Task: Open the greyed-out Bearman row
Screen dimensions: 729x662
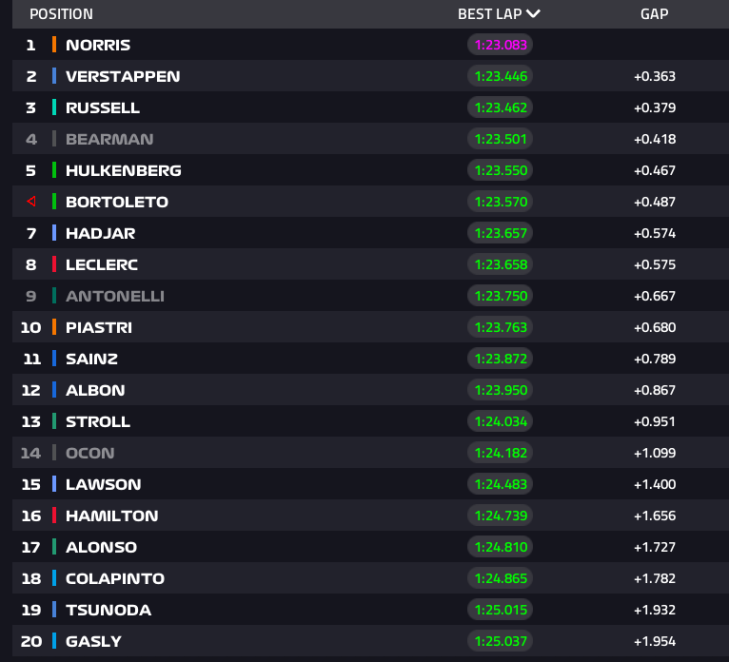Action: [x=371, y=139]
